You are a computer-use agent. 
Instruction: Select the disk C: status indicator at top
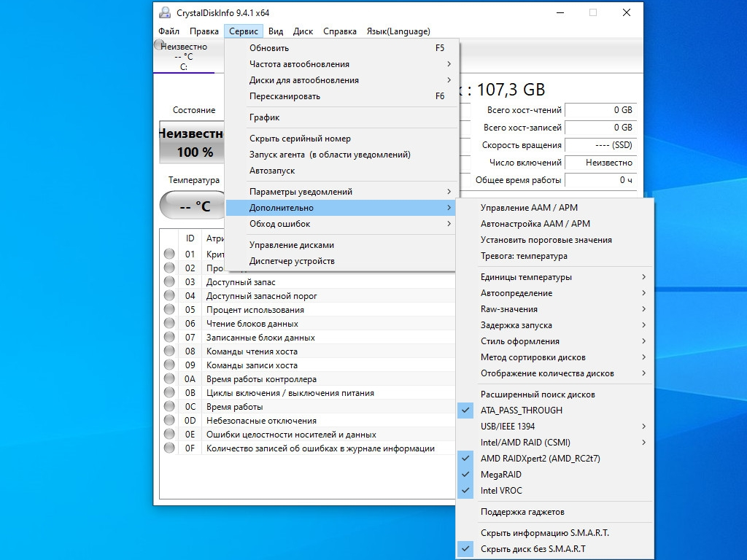coord(159,45)
